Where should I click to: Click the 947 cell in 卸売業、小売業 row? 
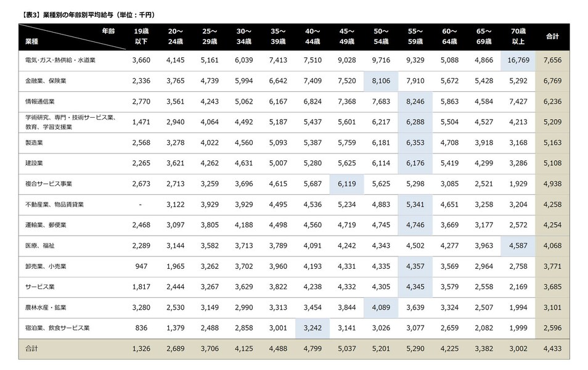tap(141, 266)
